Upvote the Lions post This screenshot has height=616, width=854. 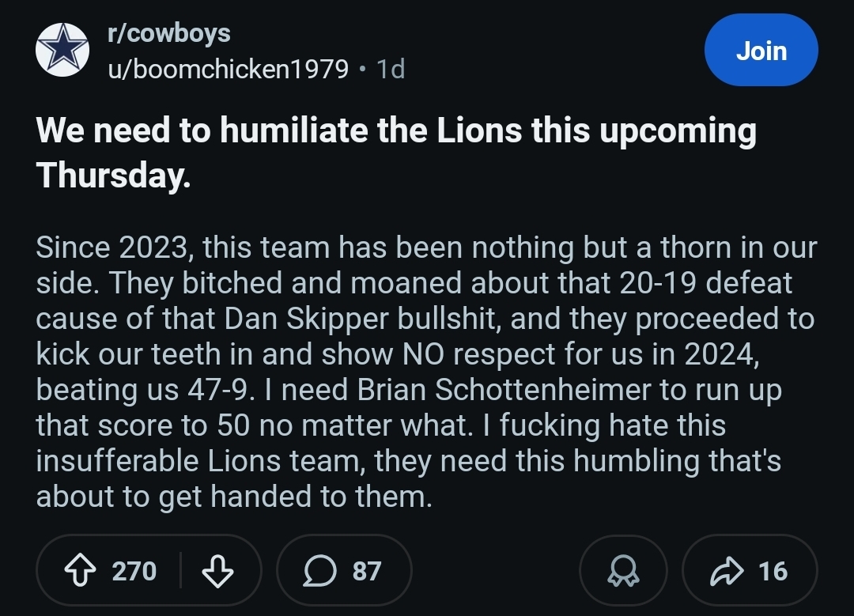[80, 570]
